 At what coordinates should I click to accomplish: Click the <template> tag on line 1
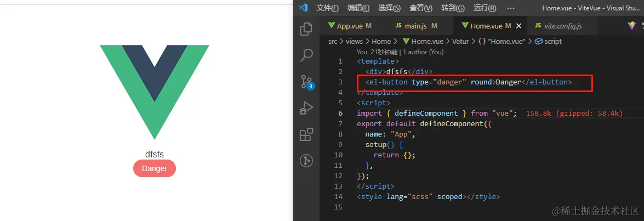pos(378,61)
